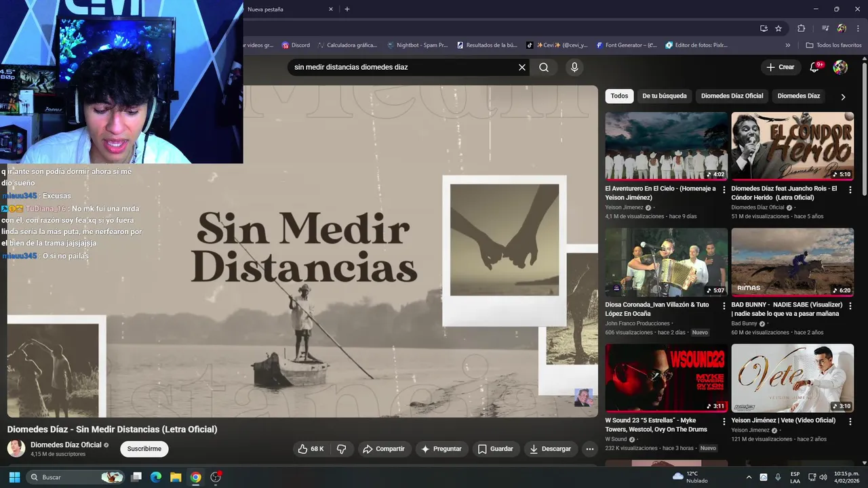This screenshot has width=868, height=488.
Task: Install app icon in address bar
Action: coord(764,28)
